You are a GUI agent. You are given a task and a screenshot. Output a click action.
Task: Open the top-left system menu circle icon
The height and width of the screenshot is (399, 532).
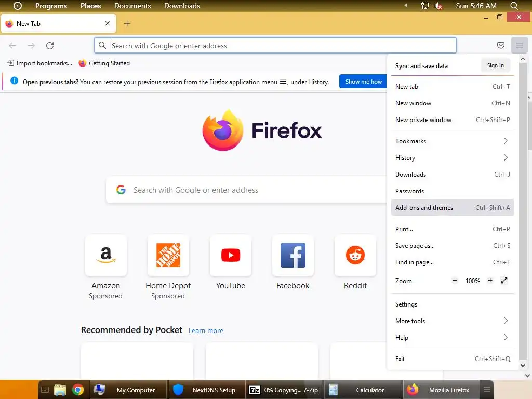17,6
